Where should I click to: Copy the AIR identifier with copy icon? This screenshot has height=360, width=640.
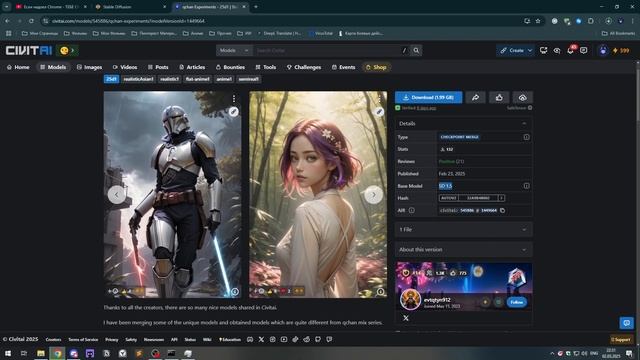(x=502, y=211)
